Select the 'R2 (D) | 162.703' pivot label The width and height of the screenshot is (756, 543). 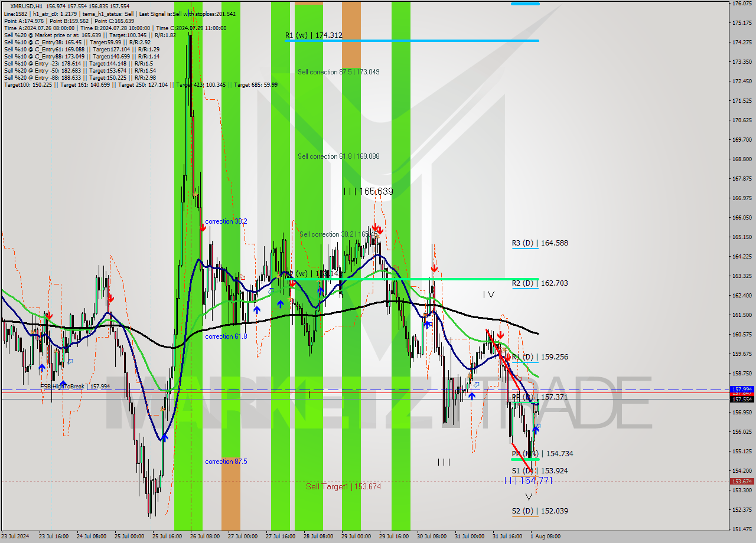(x=540, y=283)
